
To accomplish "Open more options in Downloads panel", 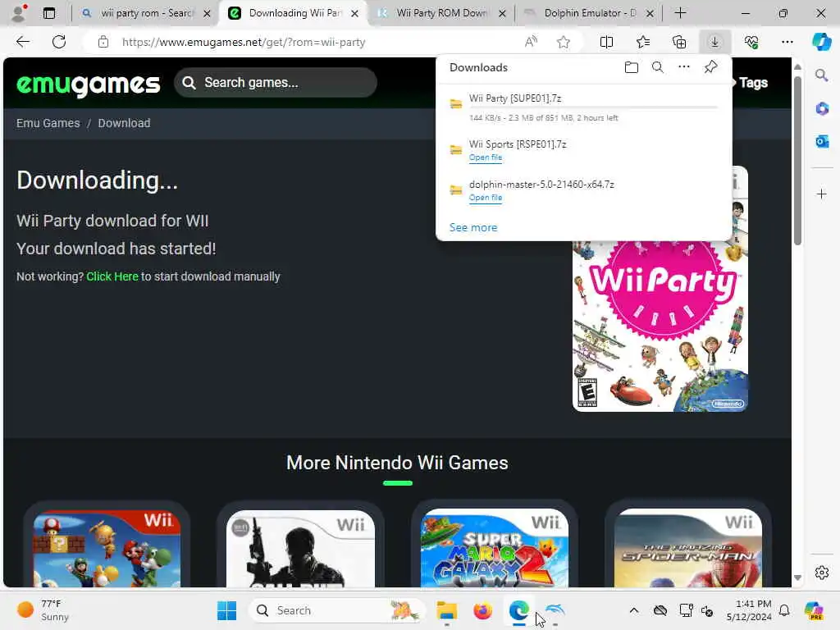I will tap(684, 67).
